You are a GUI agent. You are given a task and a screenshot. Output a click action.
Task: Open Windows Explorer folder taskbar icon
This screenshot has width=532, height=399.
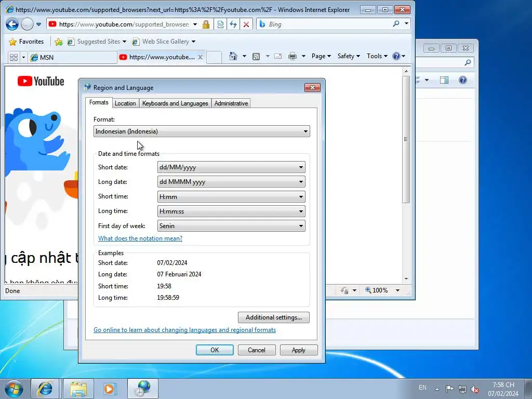[x=78, y=389]
